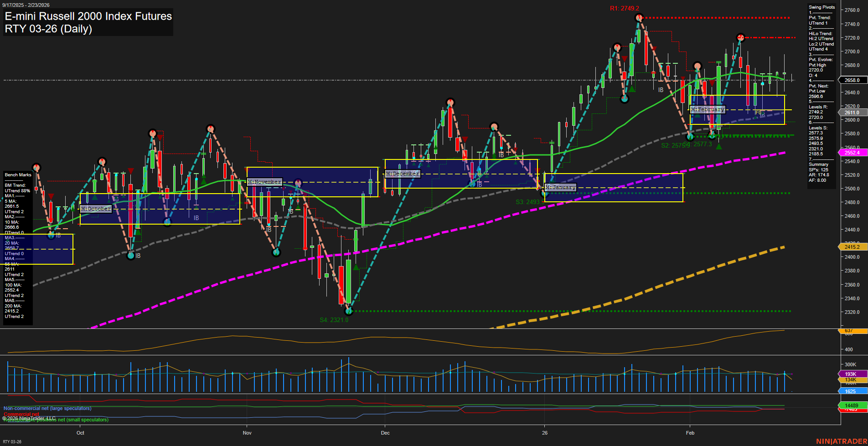The height and width of the screenshot is (446, 868).
Task: Click the M:February monthly range label
Action: [x=707, y=109]
